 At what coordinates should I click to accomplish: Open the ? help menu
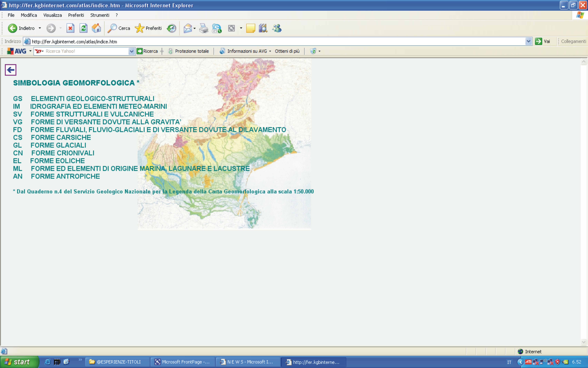coord(117,15)
